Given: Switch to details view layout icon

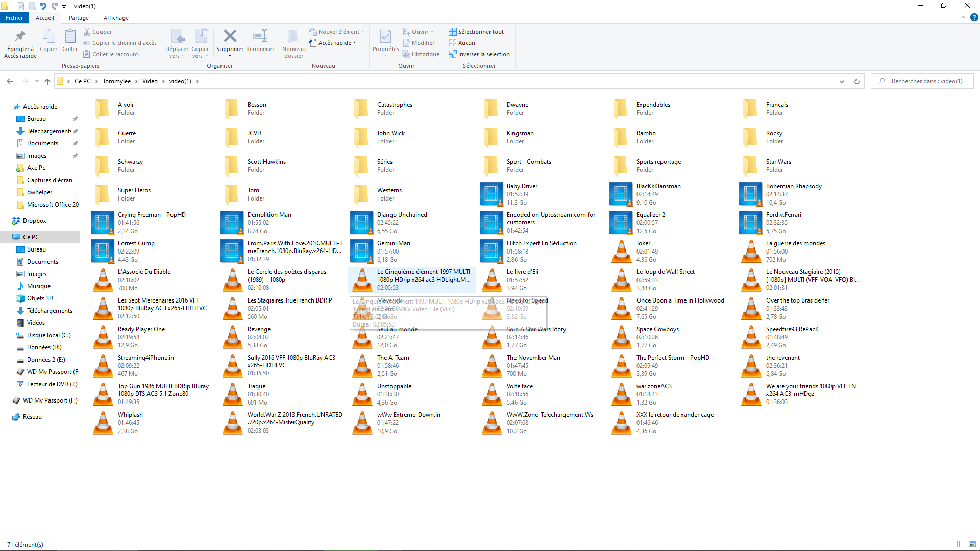Looking at the screenshot, I should click(x=961, y=544).
